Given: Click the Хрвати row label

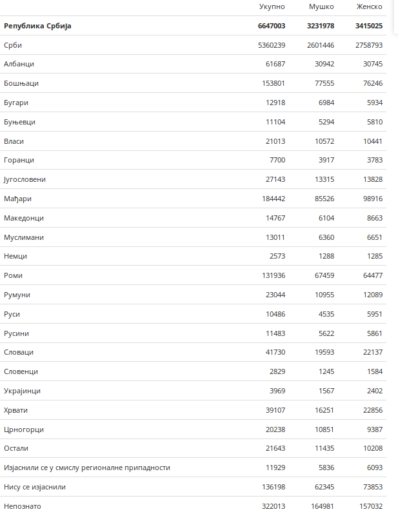Looking at the screenshot, I should [x=16, y=410].
